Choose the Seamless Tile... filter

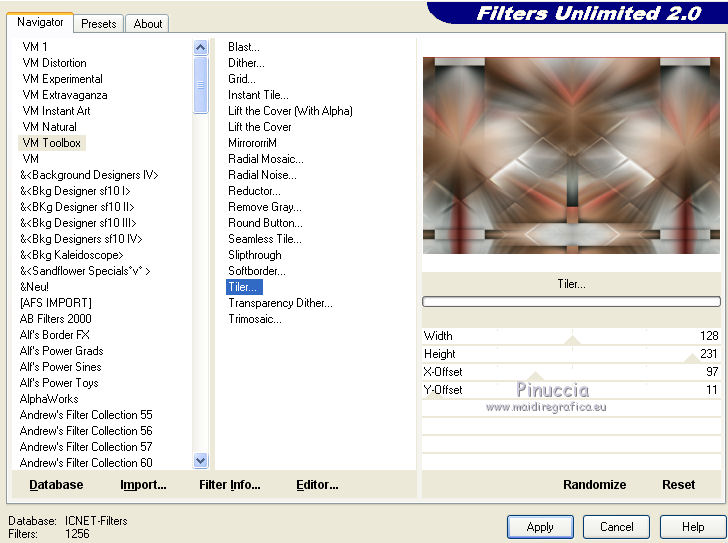click(265, 239)
